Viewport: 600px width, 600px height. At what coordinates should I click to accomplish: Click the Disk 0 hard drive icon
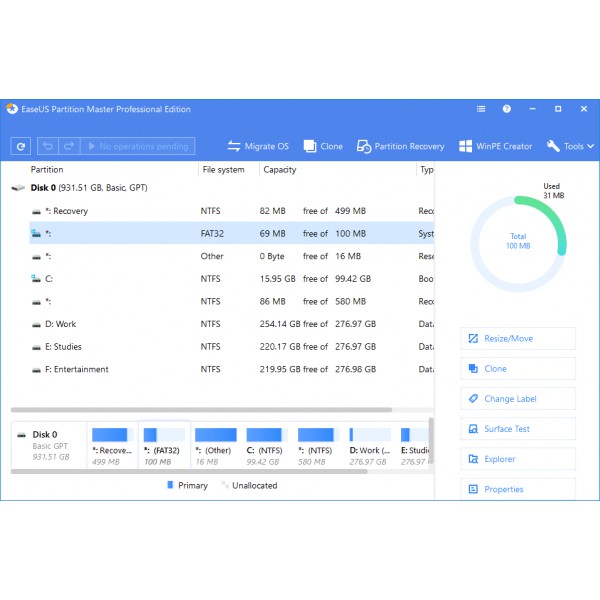(18, 188)
